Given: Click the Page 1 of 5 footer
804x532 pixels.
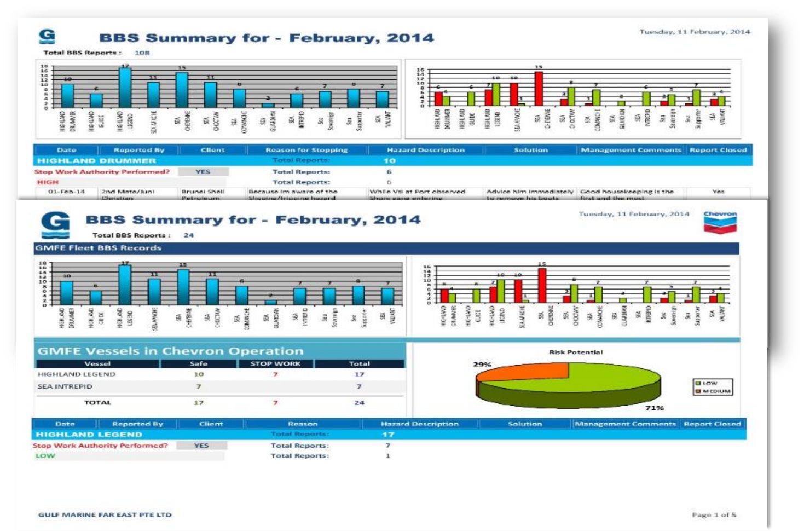Looking at the screenshot, I should (714, 514).
